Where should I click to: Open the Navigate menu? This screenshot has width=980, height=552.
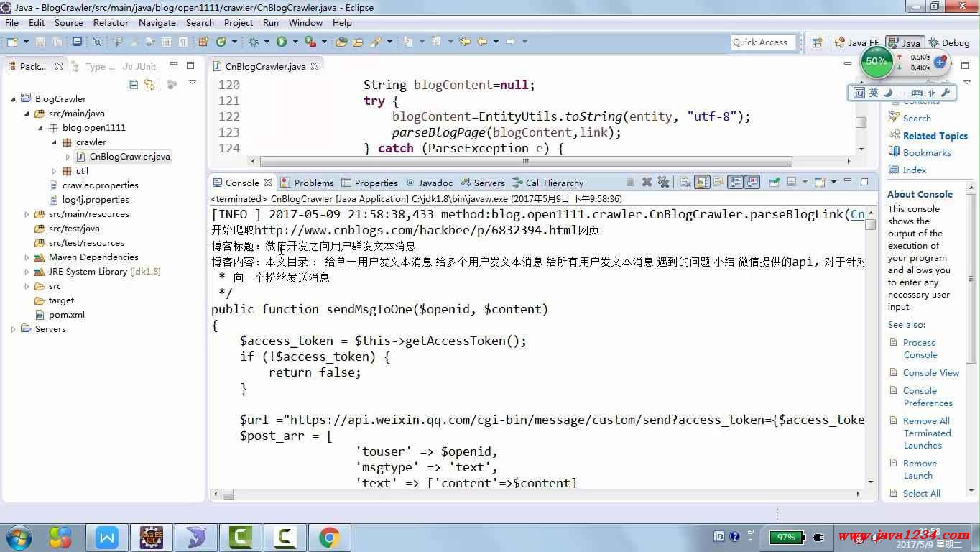click(157, 22)
